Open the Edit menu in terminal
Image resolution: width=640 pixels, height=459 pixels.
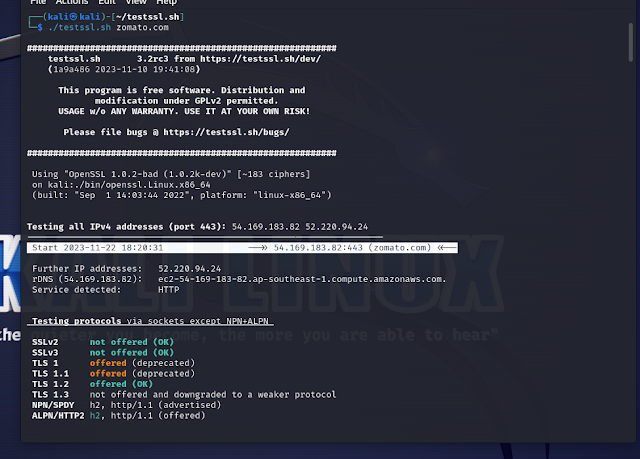click(x=107, y=2)
